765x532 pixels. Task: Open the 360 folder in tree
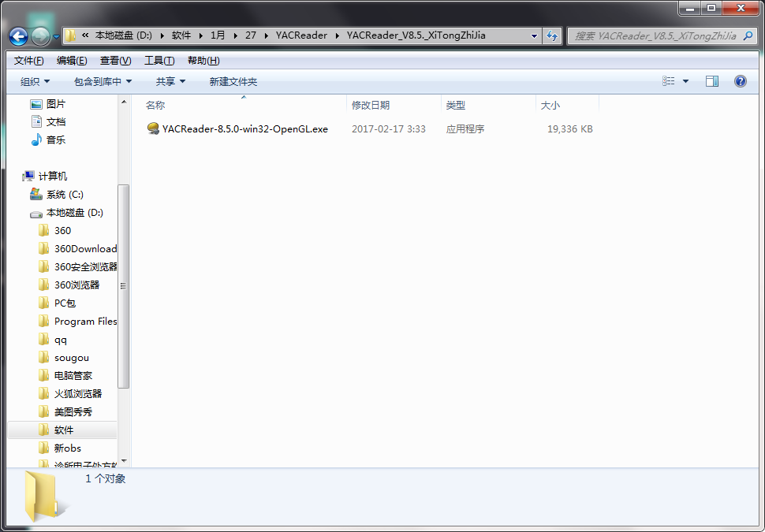[62, 230]
